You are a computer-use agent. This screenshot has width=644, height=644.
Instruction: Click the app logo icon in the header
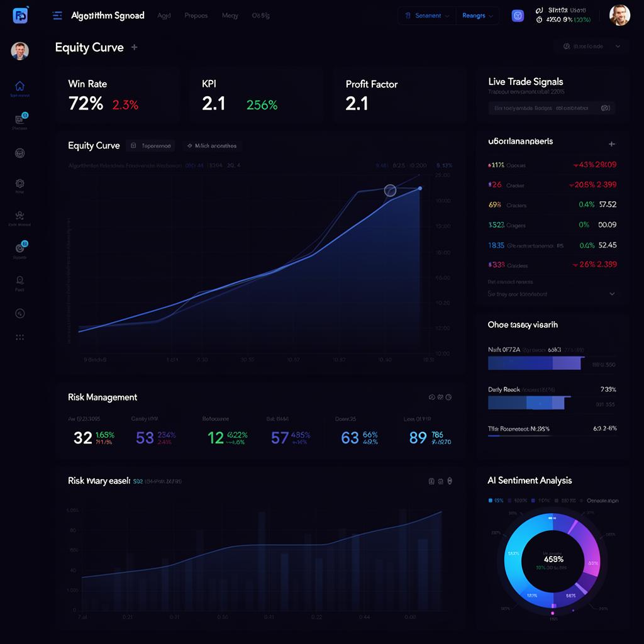coord(20,16)
